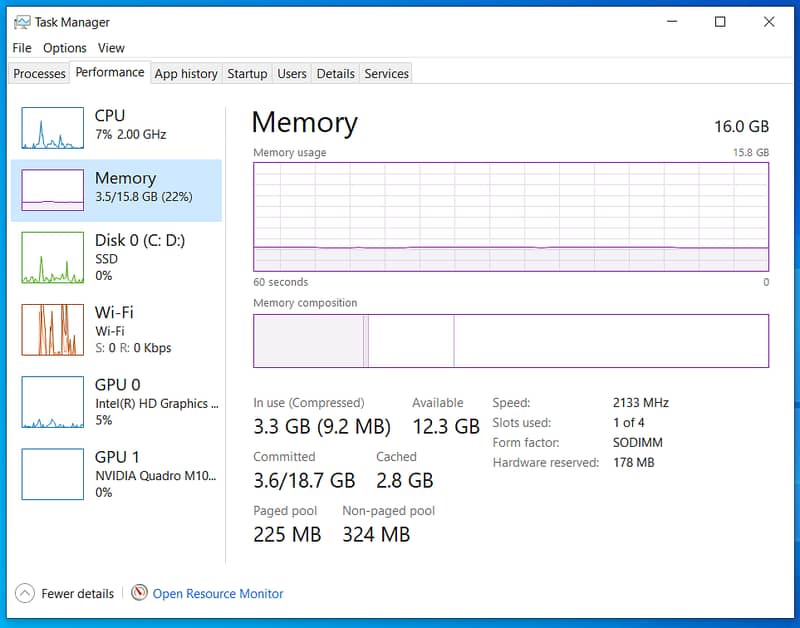Go to the Services tab
800x628 pixels.
tap(386, 73)
